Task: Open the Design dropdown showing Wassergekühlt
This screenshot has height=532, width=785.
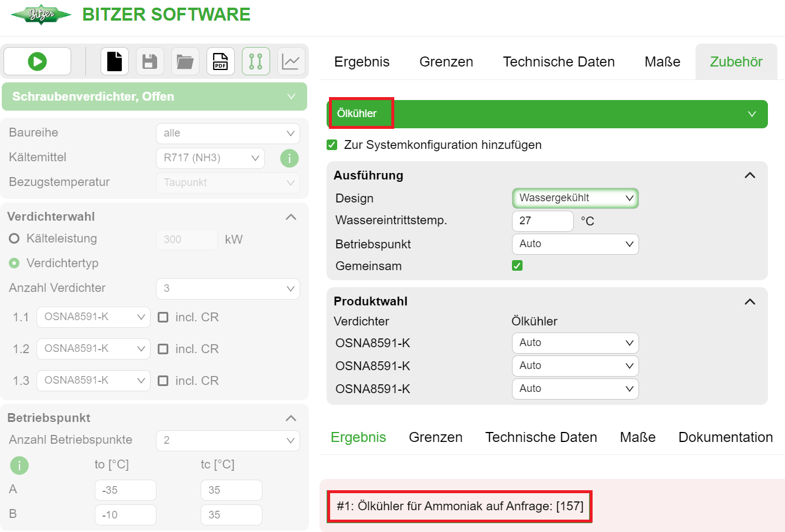Action: [575, 198]
